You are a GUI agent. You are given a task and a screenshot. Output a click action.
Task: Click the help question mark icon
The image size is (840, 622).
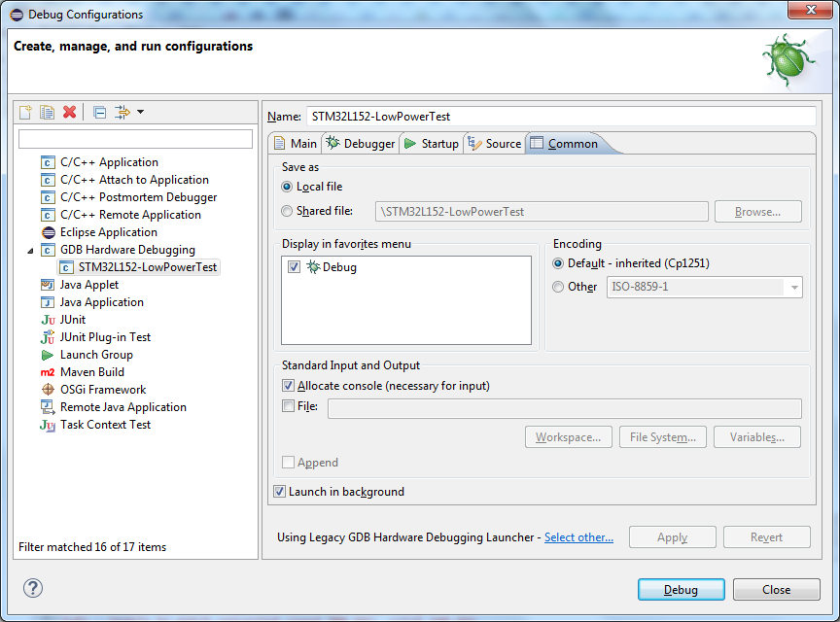point(33,588)
